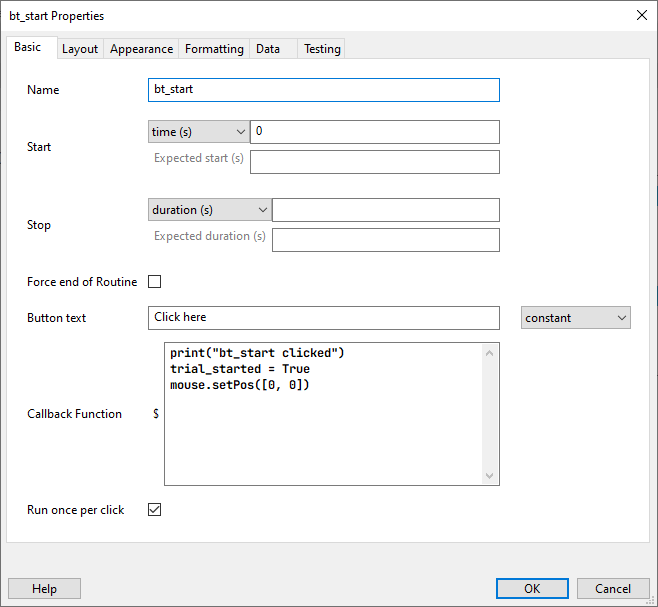Open the Start time (s) dropdown
This screenshot has width=658, height=607.
pyautogui.click(x=198, y=132)
